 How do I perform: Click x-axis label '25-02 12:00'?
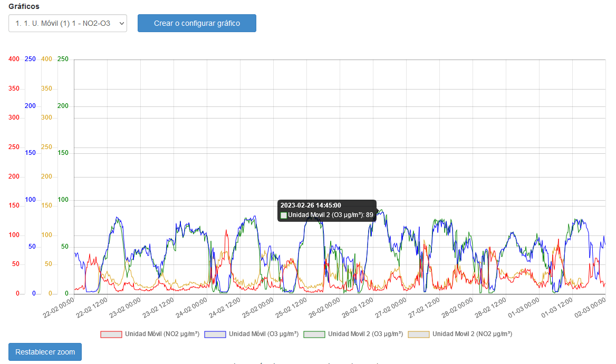click(x=292, y=308)
